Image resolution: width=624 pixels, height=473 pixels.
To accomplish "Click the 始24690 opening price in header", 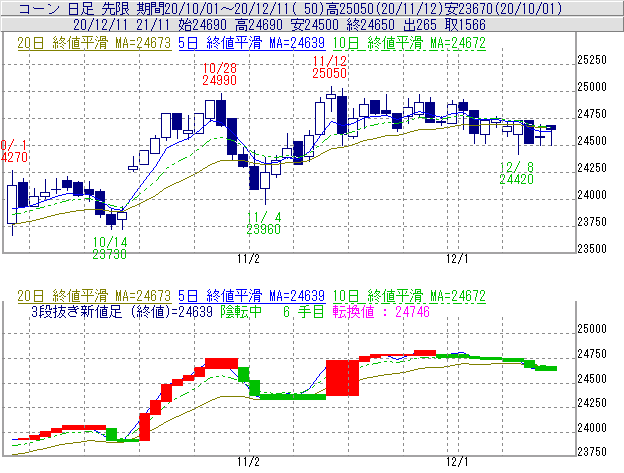I will click(203, 25).
